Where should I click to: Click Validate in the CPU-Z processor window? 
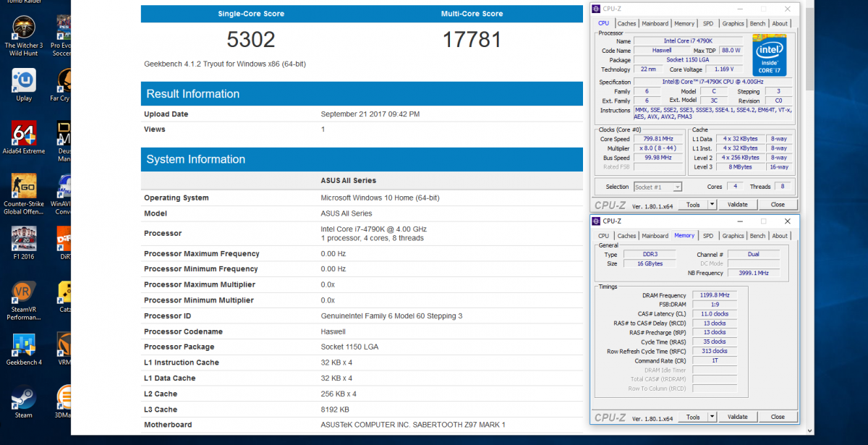click(x=737, y=205)
